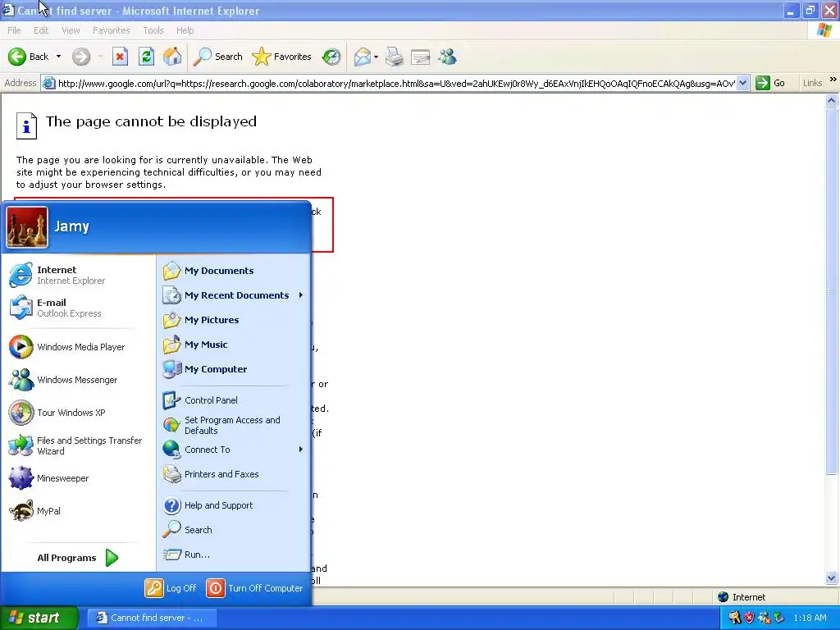Open Set Program Access and Defaults
The image size is (840, 630).
(221, 426)
